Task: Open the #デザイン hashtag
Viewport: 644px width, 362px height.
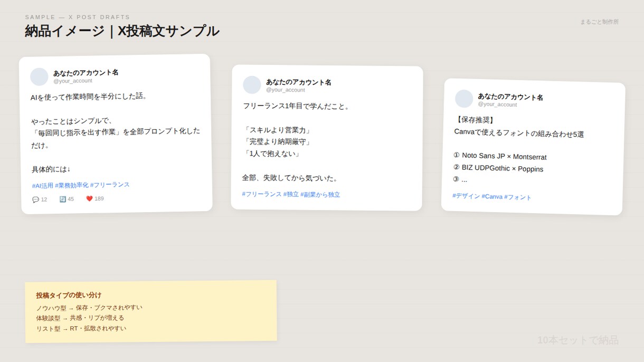Action: 466,196
